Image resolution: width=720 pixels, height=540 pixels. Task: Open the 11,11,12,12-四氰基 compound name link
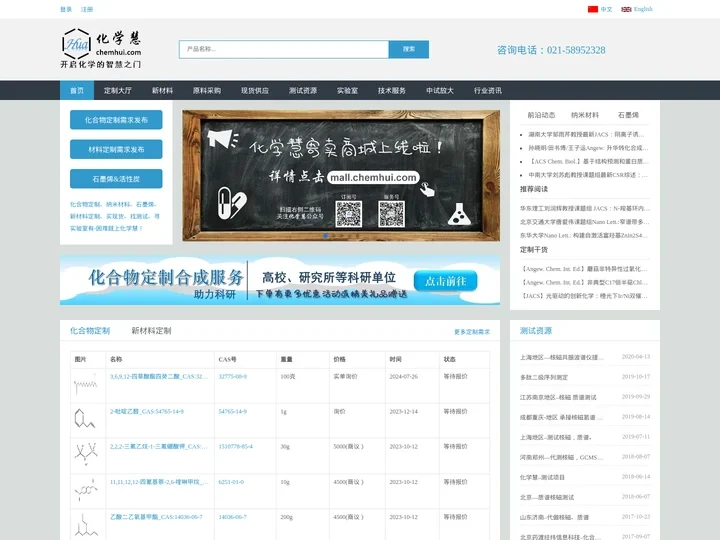click(159, 482)
